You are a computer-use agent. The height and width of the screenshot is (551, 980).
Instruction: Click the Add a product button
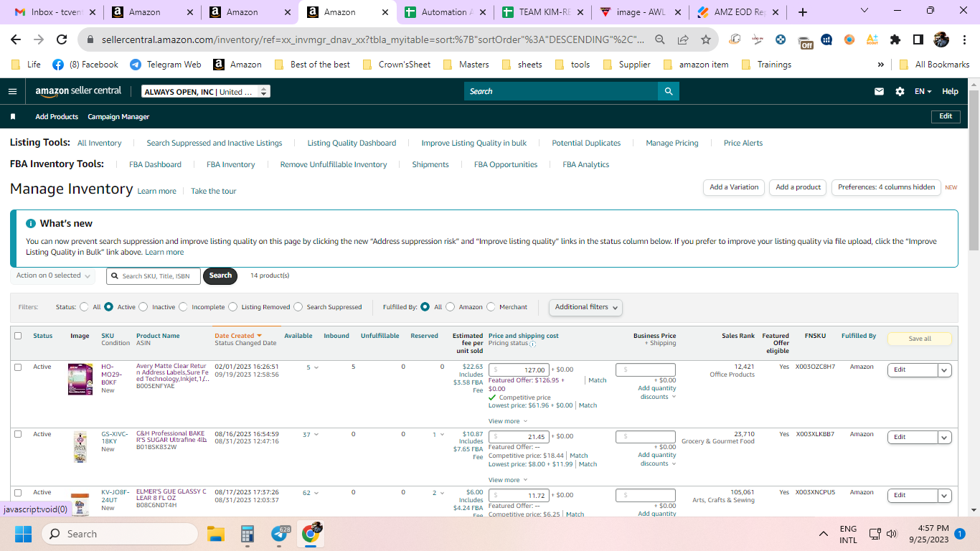click(x=798, y=187)
